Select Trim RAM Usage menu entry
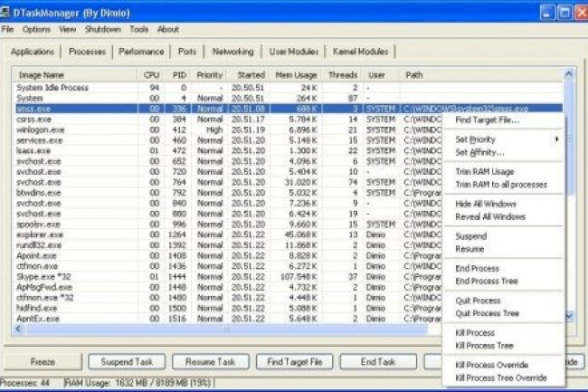Viewport: 588px width, 392px height. pos(504,171)
